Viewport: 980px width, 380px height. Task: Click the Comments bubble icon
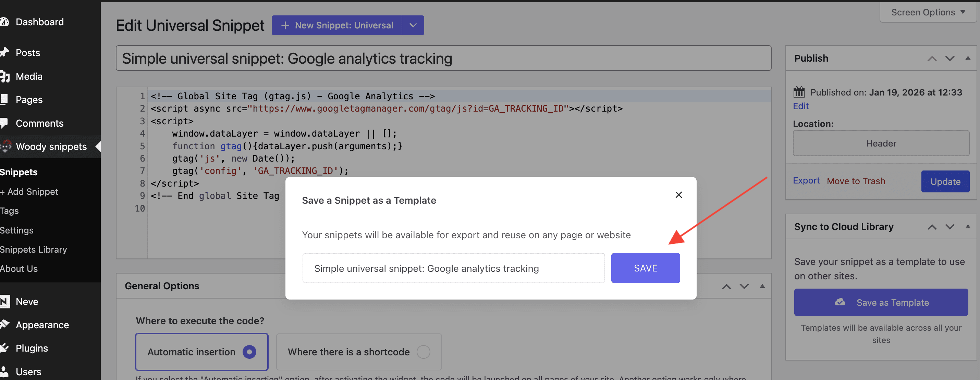click(4, 123)
